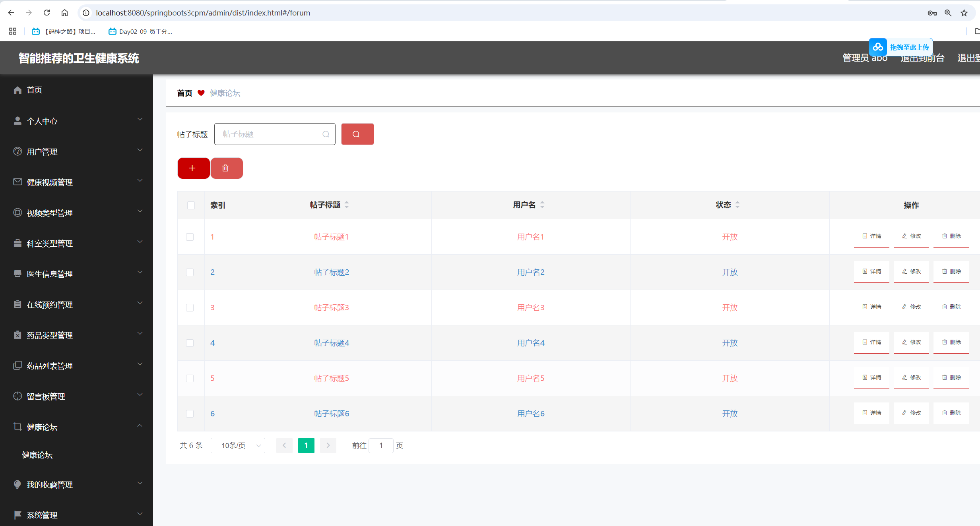This screenshot has height=526, width=980.
Task: Select checkbox for row 帖子标题2
Action: pos(190,272)
